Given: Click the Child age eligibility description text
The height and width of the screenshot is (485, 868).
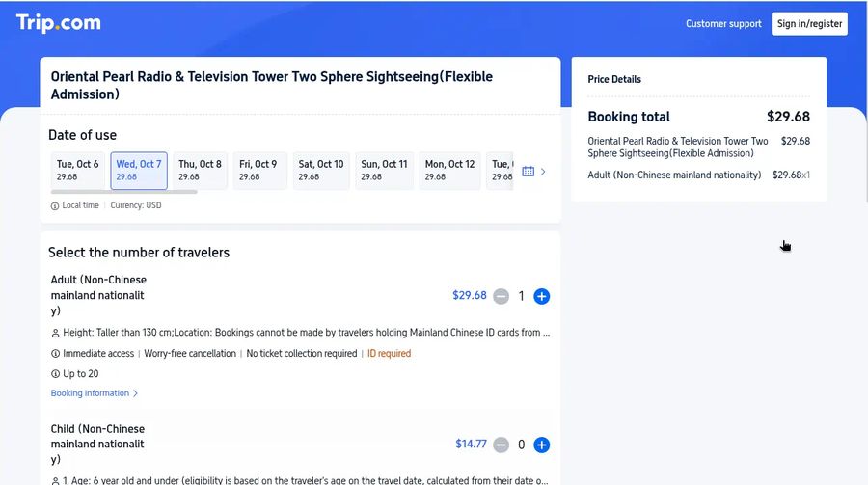Looking at the screenshot, I should pos(306,480).
